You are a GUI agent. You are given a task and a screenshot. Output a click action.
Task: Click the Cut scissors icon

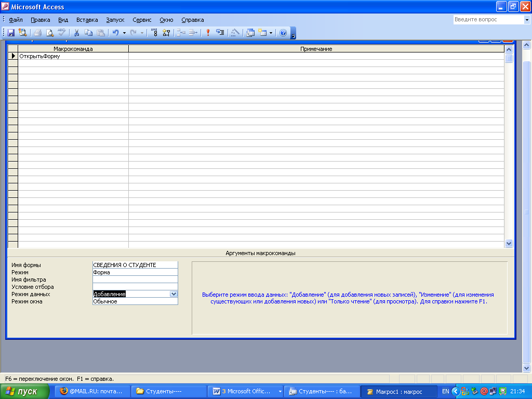[x=76, y=33]
